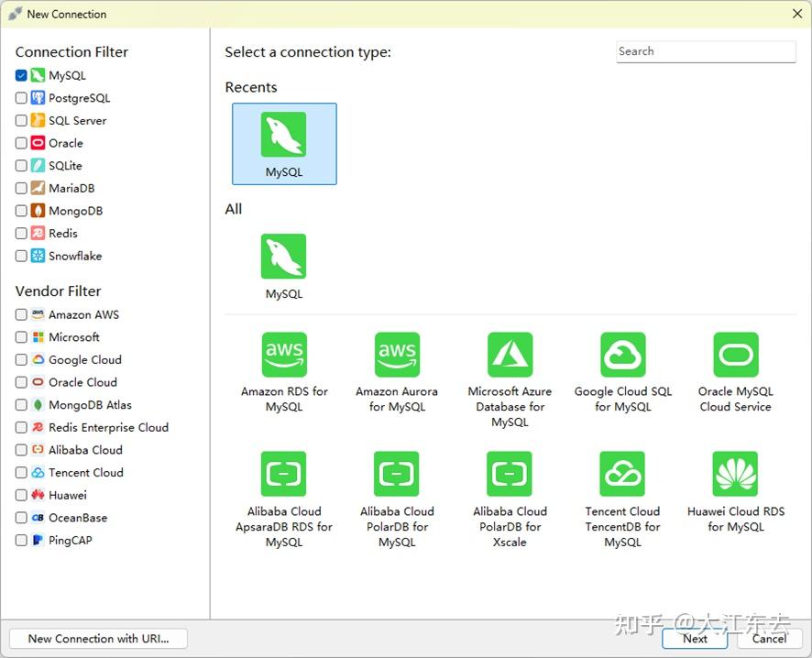Click the PostgreSQL elephant icon in filter
Viewport: 812px width, 658px height.
[38, 98]
